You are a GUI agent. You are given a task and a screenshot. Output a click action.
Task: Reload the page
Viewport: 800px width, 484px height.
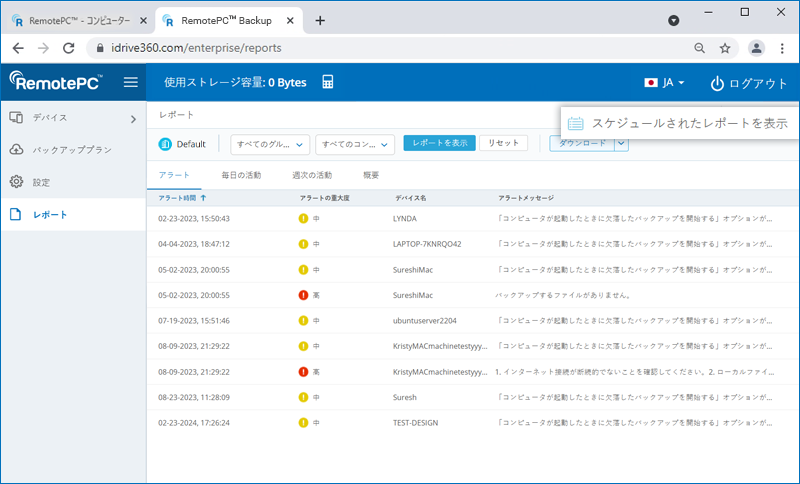point(69,48)
